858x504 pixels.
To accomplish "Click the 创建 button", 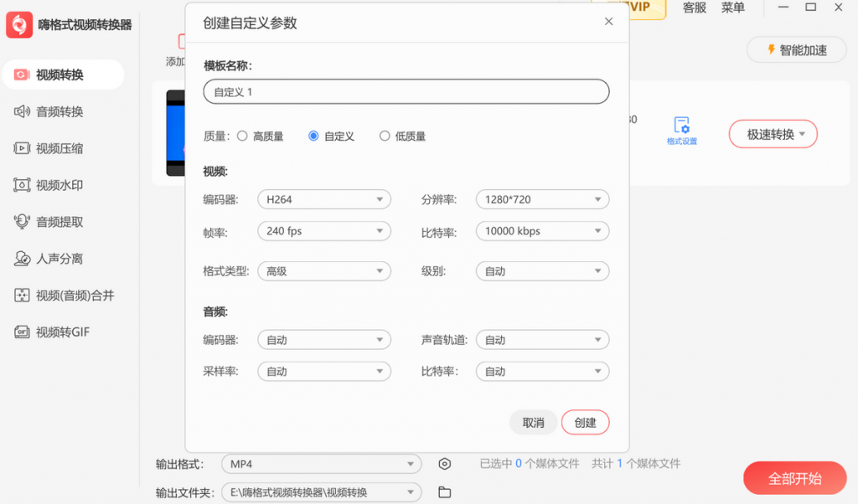I will pyautogui.click(x=585, y=423).
